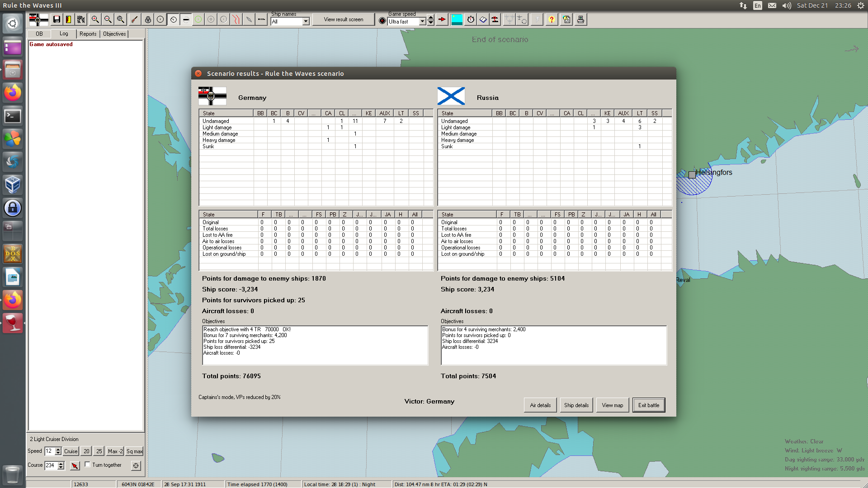Click the notes document toolbar icon
Screen dimensions: 868x488
click(x=567, y=19)
